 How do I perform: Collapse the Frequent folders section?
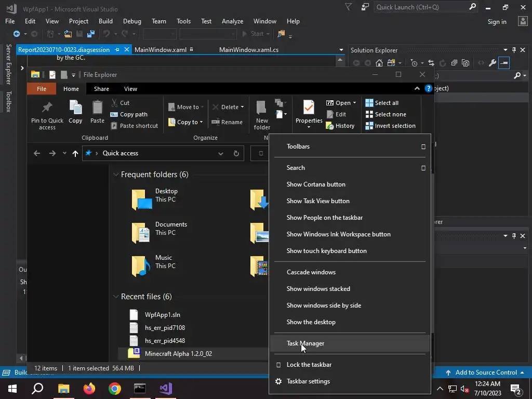(x=116, y=175)
